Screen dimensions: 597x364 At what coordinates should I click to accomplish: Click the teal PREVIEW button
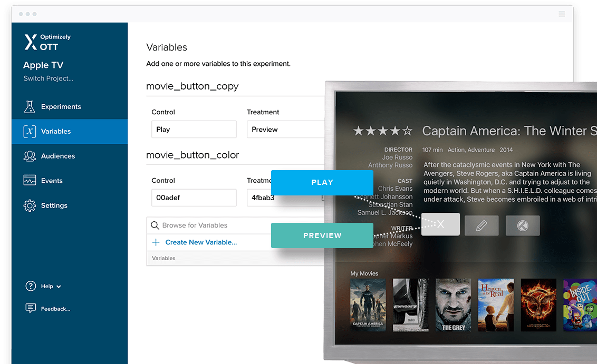pyautogui.click(x=322, y=235)
